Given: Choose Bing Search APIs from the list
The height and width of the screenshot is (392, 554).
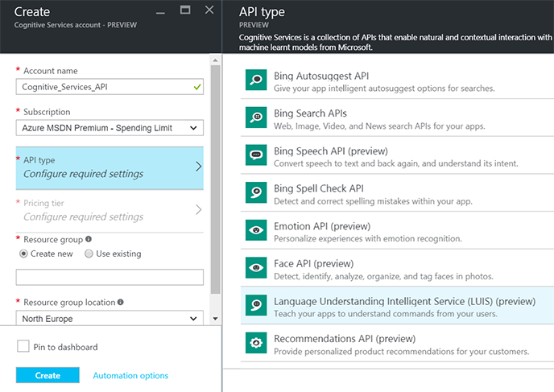Looking at the screenshot, I should [397, 118].
